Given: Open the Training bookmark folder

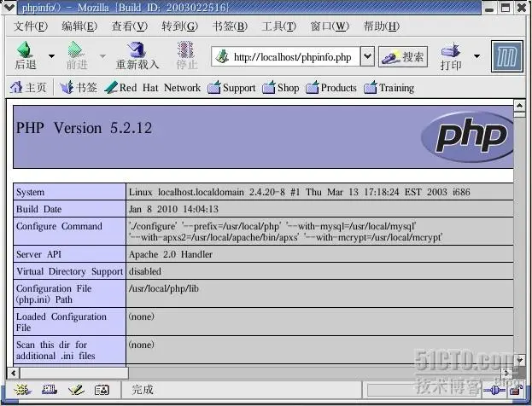Looking at the screenshot, I should (389, 88).
